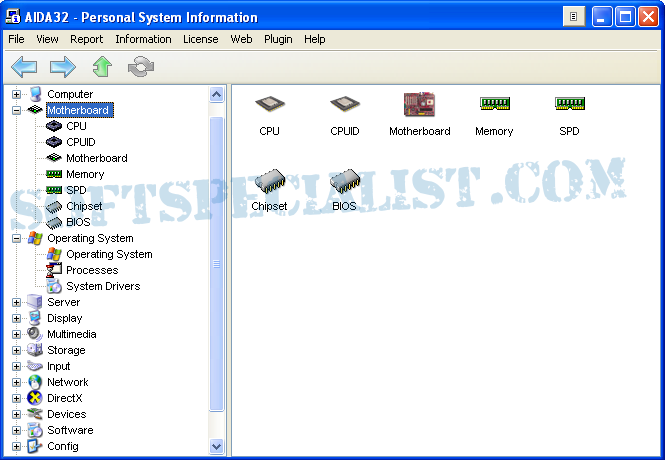The height and width of the screenshot is (460, 665).
Task: Click the Devices text in the tree
Action: tap(67, 414)
